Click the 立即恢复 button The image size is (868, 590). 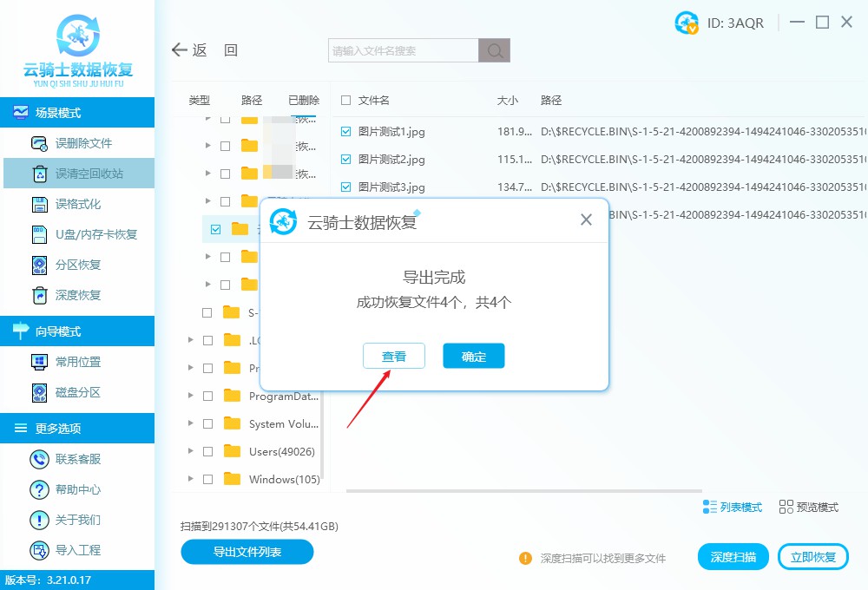(813, 557)
